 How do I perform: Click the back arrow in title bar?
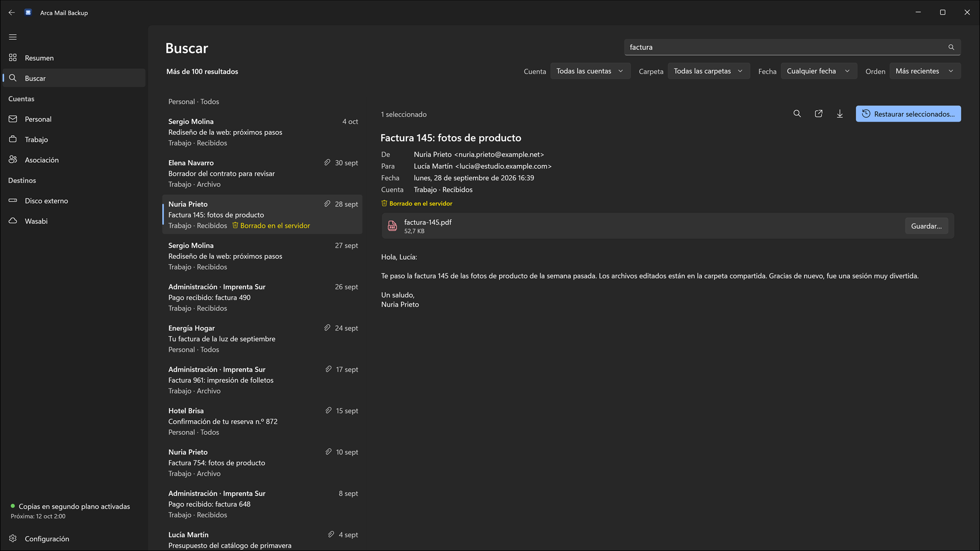point(12,12)
